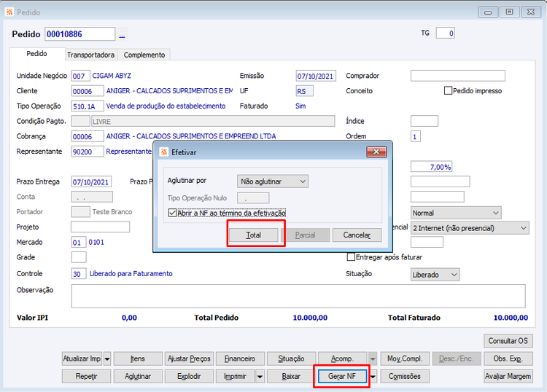This screenshot has height=392, width=547.
Task: Open the Imprimir dropdown arrow
Action: (x=260, y=376)
